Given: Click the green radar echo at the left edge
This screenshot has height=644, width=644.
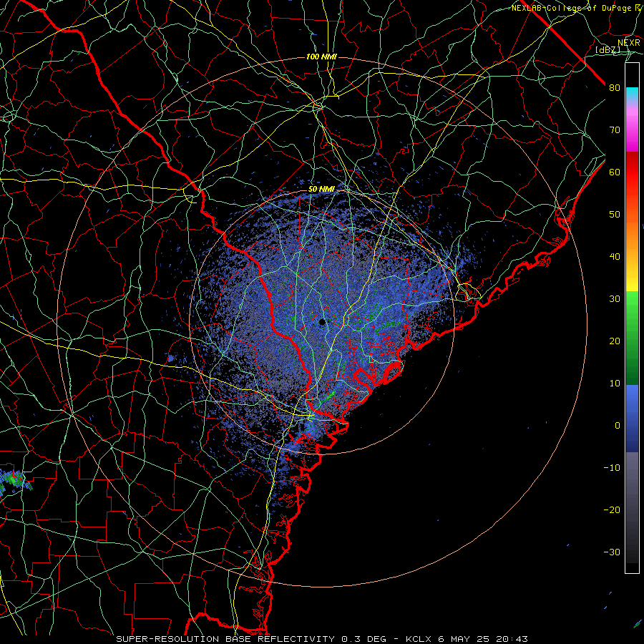Looking at the screenshot, I should point(12,479).
